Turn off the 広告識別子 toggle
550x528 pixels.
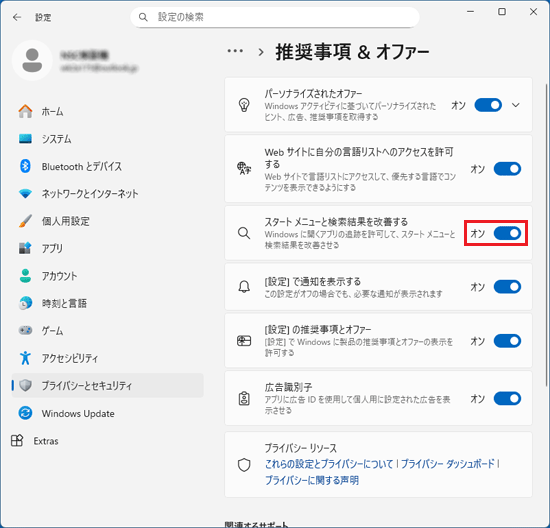point(507,399)
